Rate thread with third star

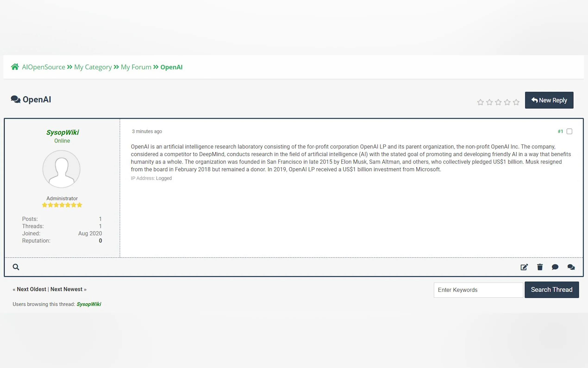coord(498,102)
